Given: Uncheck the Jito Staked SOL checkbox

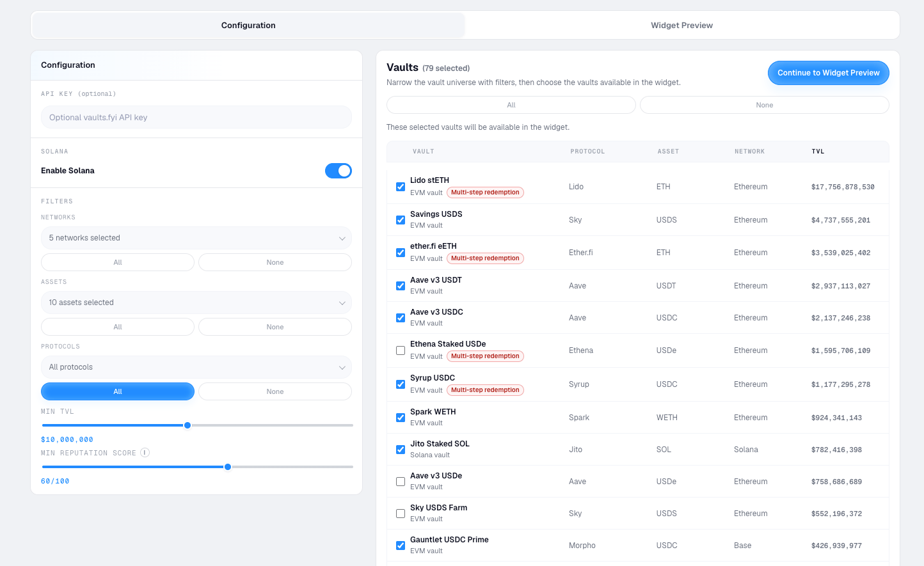Looking at the screenshot, I should pyautogui.click(x=401, y=450).
